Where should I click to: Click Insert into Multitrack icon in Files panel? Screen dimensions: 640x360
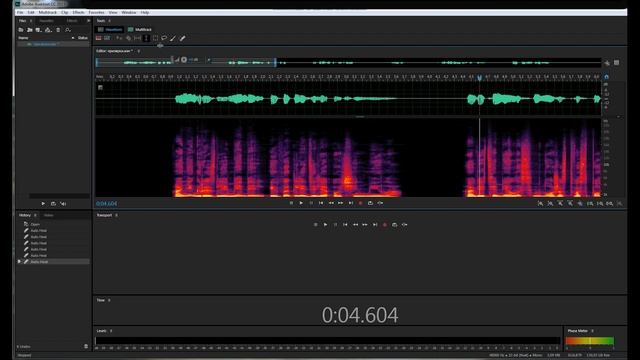[48, 30]
